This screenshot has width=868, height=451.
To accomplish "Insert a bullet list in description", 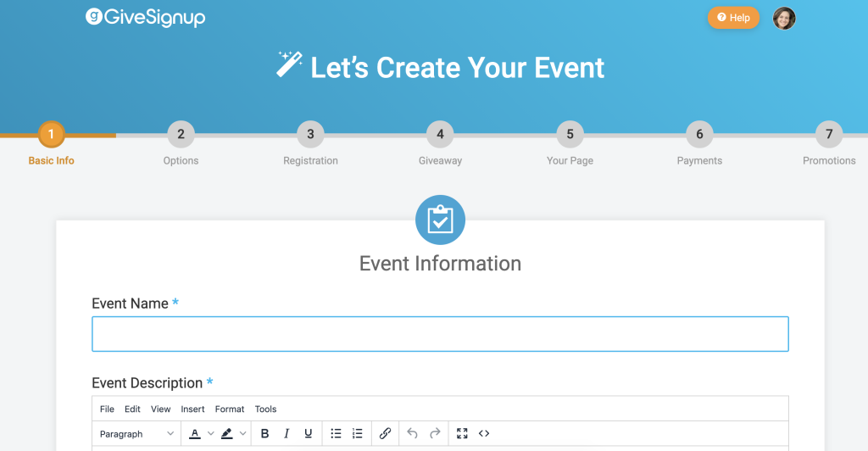I will pos(336,433).
